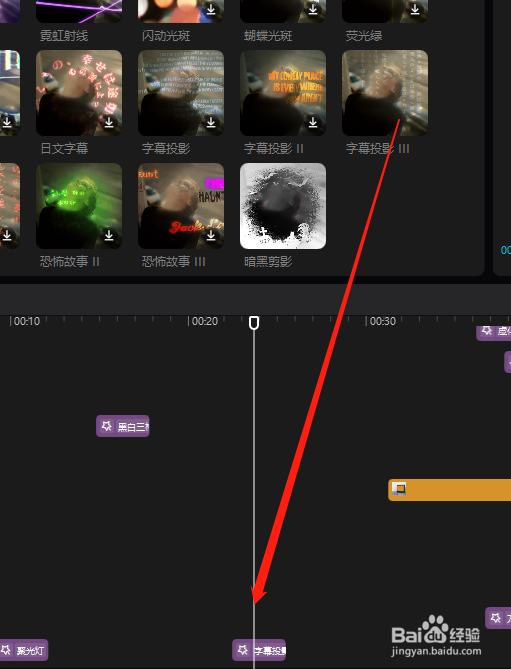The image size is (511, 669).
Task: Click the star icon on 字幕投影 clip
Action: pyautogui.click(x=242, y=649)
